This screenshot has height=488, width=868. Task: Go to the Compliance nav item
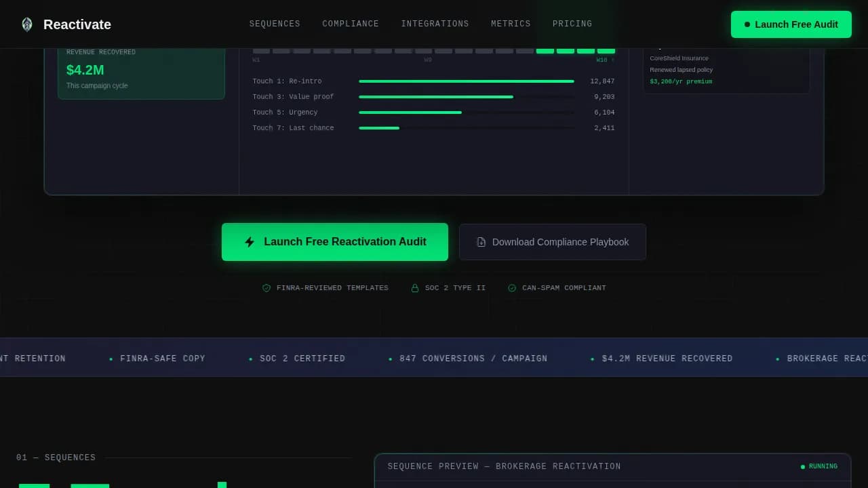pos(351,24)
